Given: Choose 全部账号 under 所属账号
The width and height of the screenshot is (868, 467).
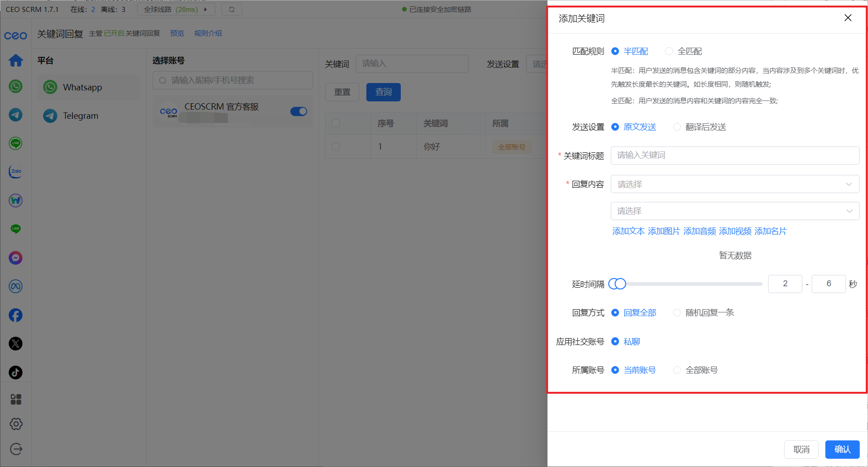Looking at the screenshot, I should 696,370.
